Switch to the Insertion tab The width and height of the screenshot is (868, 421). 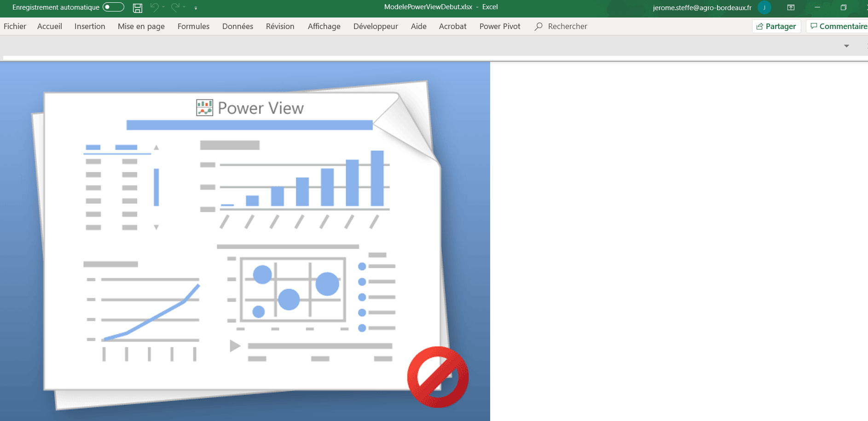[x=90, y=26]
